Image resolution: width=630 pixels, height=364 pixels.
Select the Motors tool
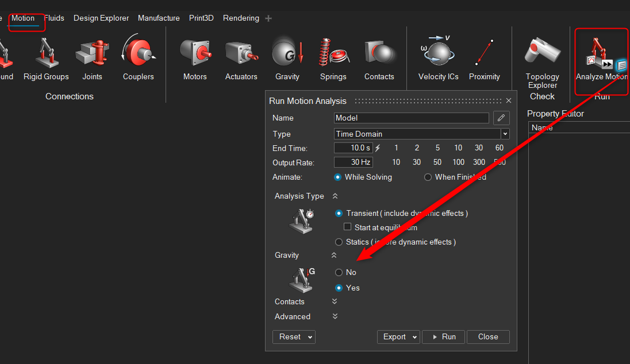[195, 59]
